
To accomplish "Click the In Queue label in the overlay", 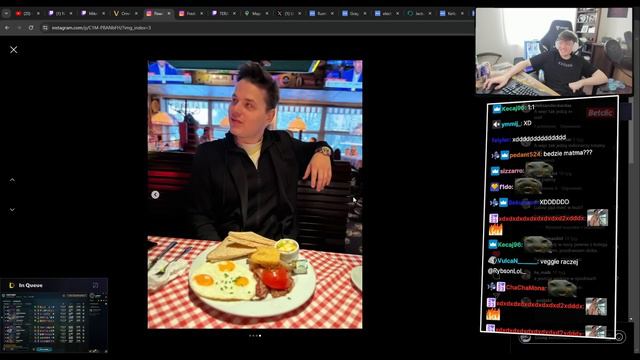I will click(31, 285).
